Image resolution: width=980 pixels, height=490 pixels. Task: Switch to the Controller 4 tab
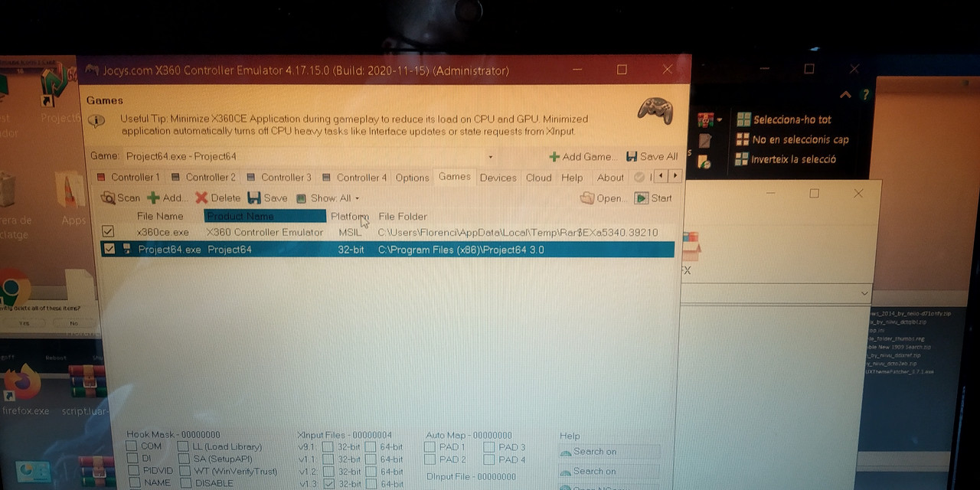pos(354,177)
